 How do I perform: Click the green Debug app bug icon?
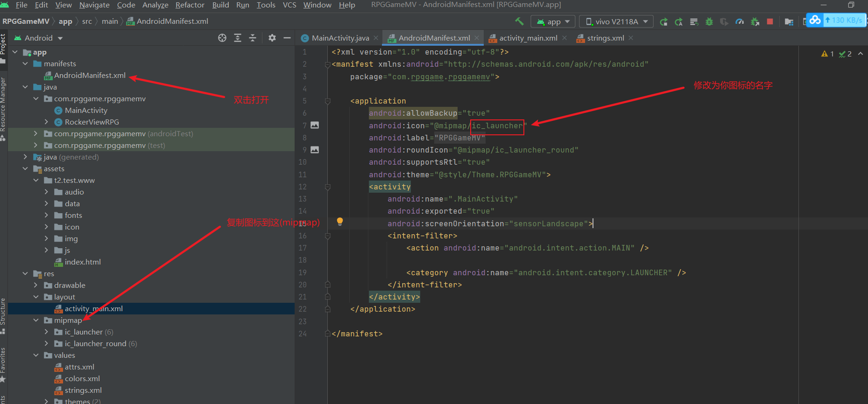tap(709, 21)
